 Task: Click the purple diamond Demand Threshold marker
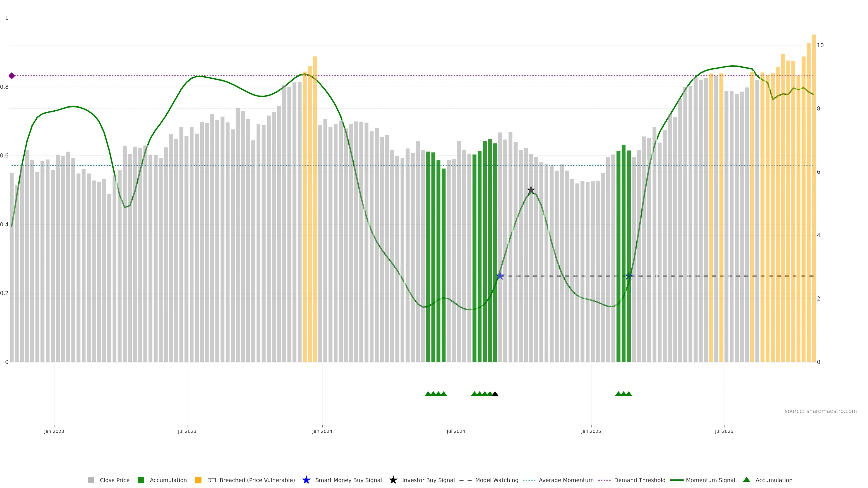click(12, 76)
